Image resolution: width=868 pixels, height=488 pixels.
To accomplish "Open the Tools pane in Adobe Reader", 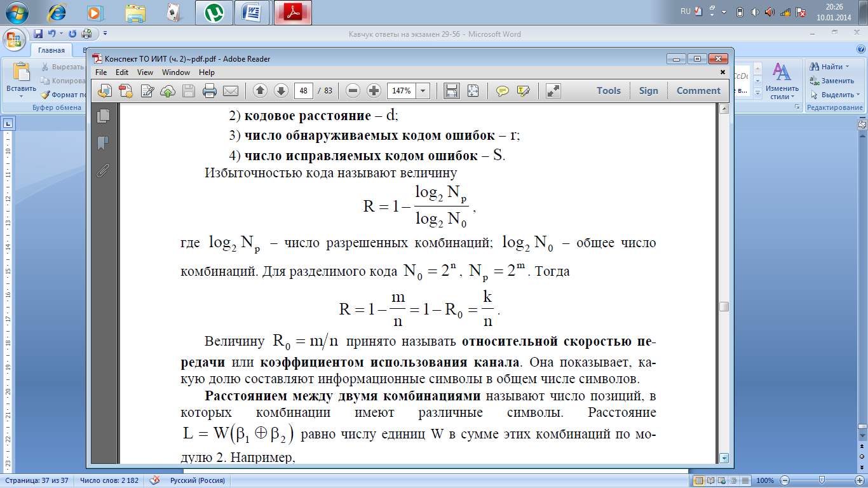I will click(609, 91).
